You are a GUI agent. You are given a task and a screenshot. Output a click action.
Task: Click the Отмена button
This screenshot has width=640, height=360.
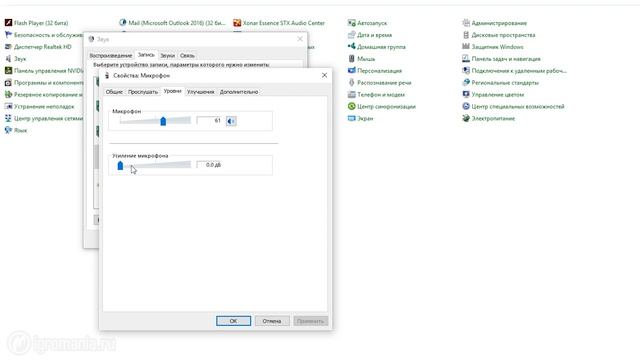272,321
